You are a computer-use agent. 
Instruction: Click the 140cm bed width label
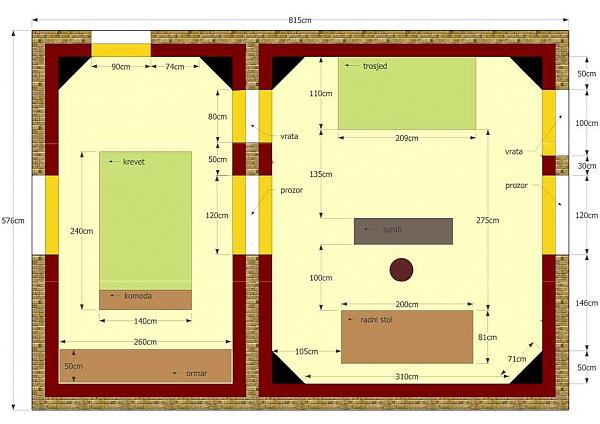coord(145,321)
